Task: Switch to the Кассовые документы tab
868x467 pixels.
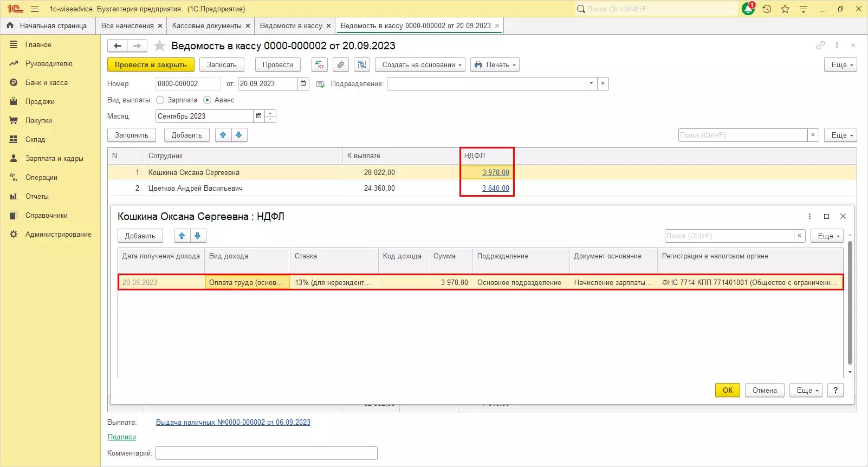Action: [206, 25]
